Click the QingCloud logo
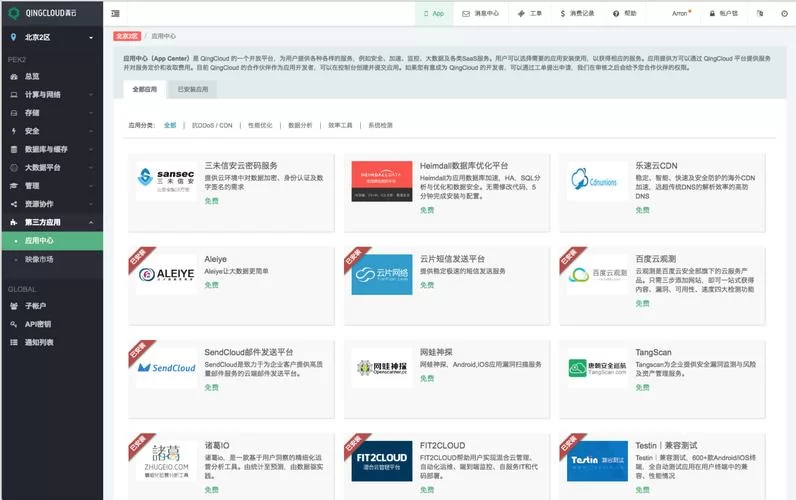The image size is (796, 500). [x=42, y=13]
